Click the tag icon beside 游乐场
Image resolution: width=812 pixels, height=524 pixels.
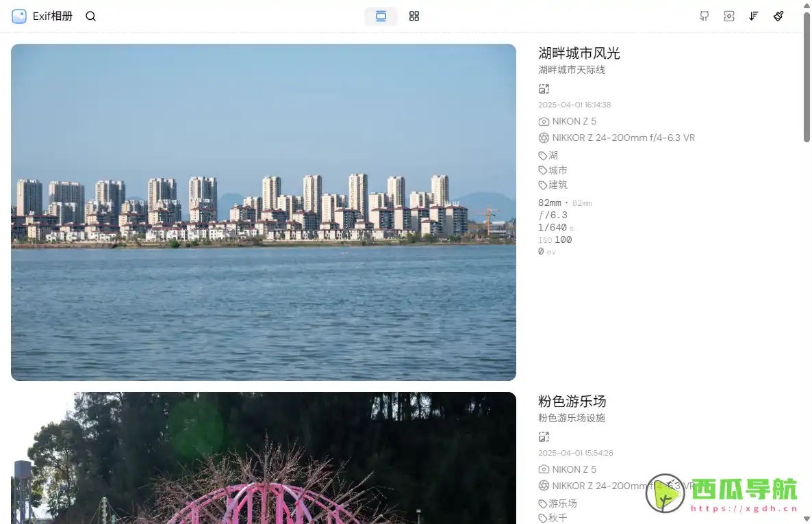(543, 504)
